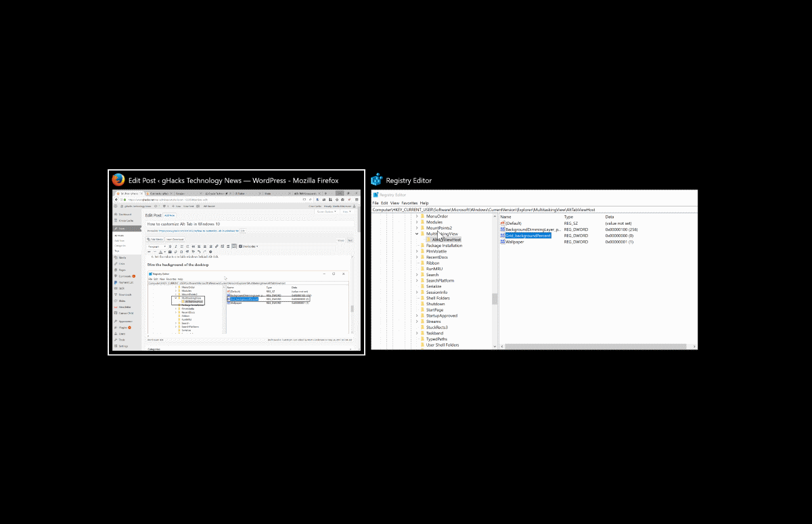The image size is (812, 524).
Task: Click Media in WordPress sidebar of Firefox preview
Action: click(x=121, y=257)
